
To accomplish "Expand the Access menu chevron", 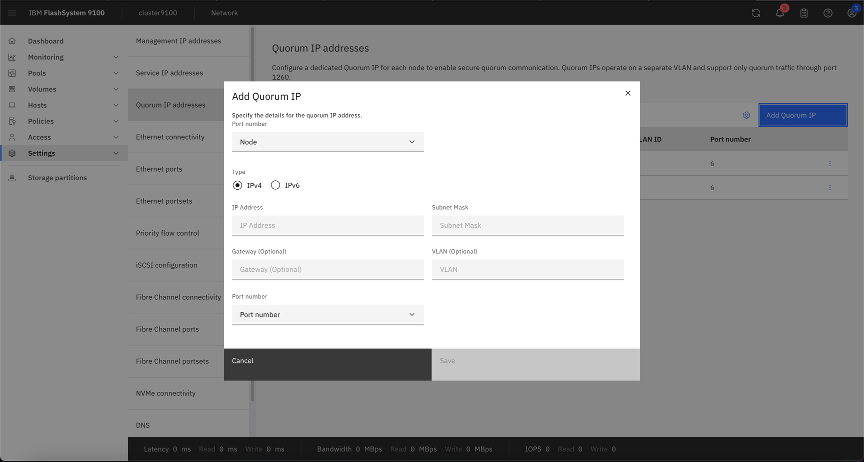I will (116, 137).
